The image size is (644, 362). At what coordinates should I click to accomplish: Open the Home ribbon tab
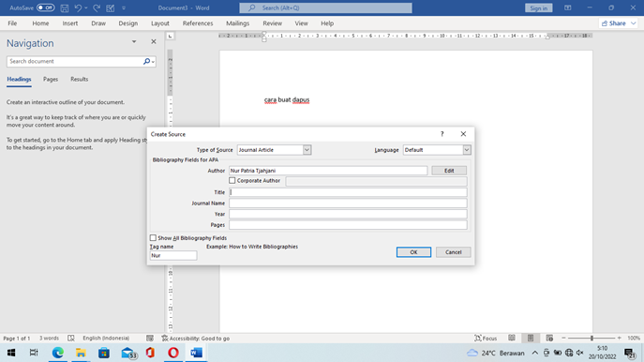tap(40, 23)
